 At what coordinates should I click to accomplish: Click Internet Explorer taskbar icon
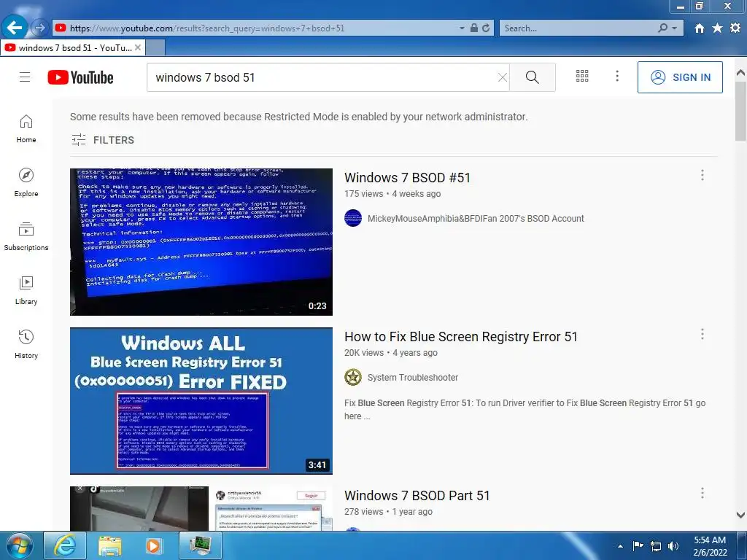[65, 545]
